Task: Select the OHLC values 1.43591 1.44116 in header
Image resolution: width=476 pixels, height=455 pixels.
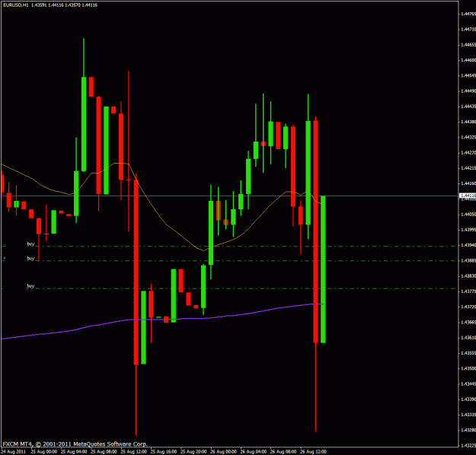Action: 47,5
